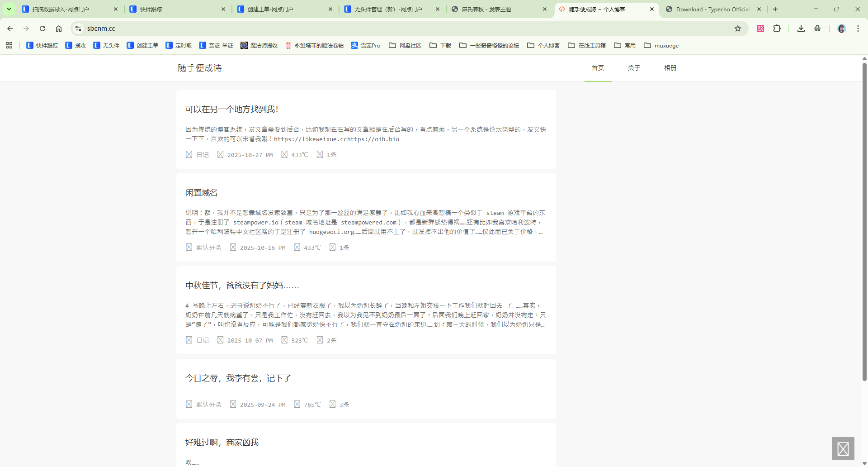Open the Extensions puzzle icon
868x467 pixels.
pyautogui.click(x=777, y=28)
